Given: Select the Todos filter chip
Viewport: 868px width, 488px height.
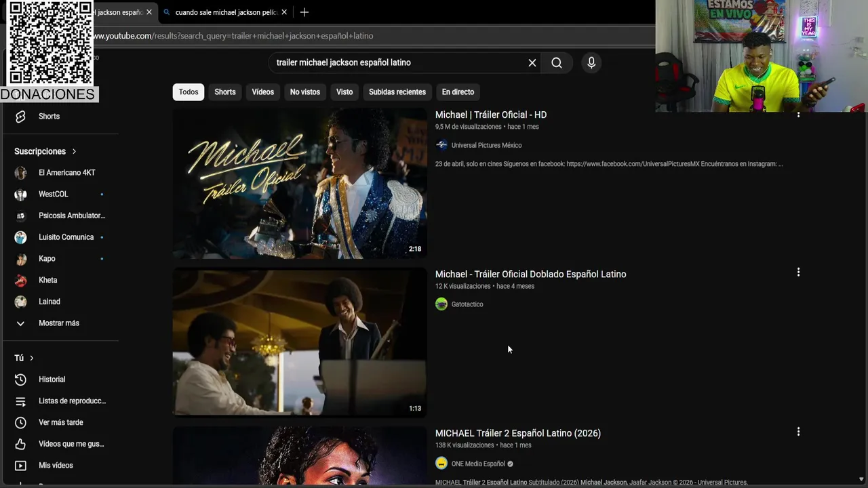Looking at the screenshot, I should 189,92.
